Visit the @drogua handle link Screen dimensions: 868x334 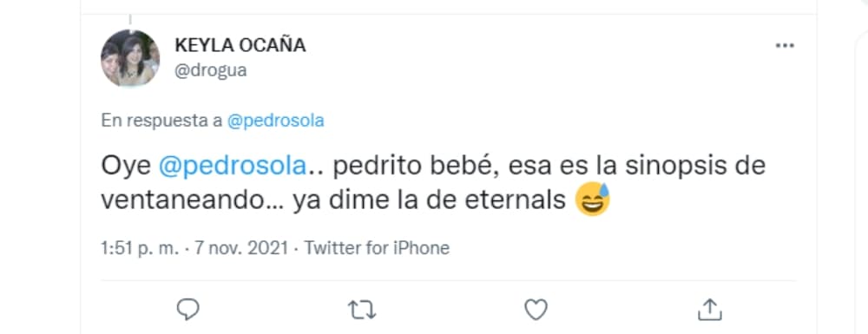point(211,71)
